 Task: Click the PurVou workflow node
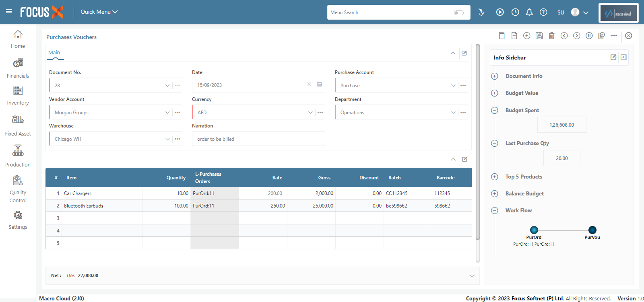coord(592,230)
